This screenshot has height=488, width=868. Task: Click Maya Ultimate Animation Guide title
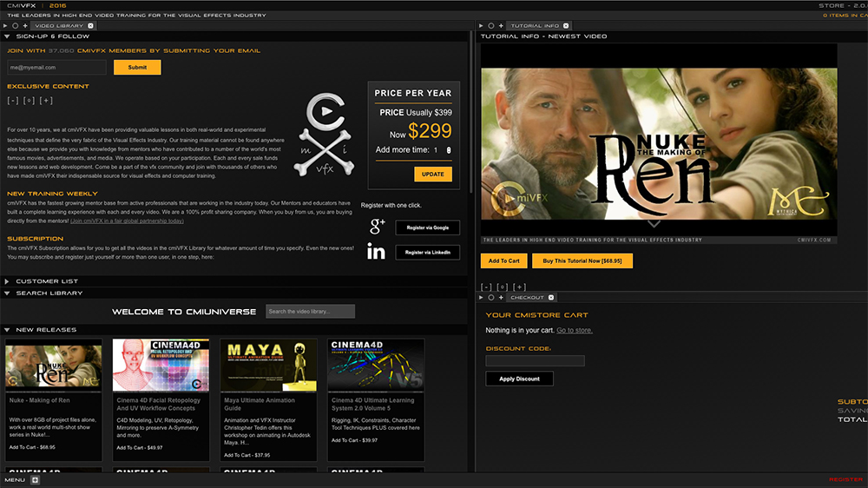260,405
